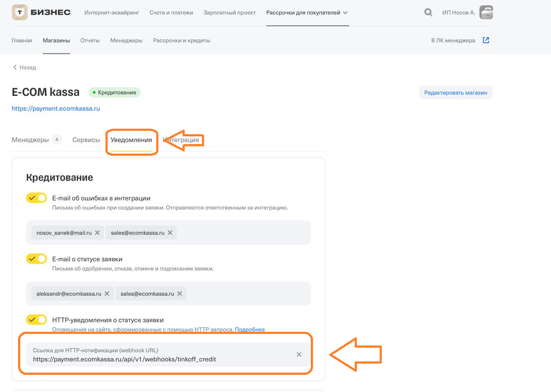
Task: Open Отчеты in the sub-navigation
Action: point(90,40)
